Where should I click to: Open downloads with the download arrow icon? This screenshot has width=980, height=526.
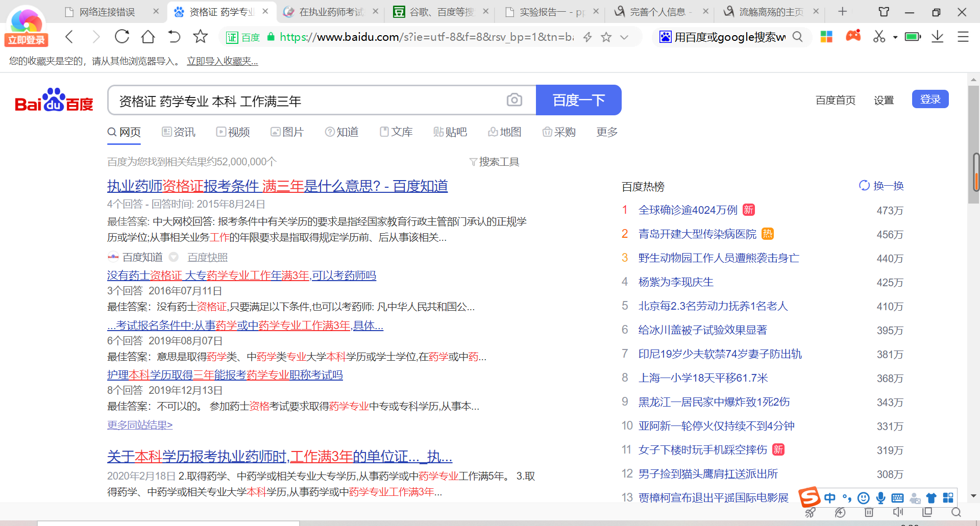pyautogui.click(x=938, y=37)
